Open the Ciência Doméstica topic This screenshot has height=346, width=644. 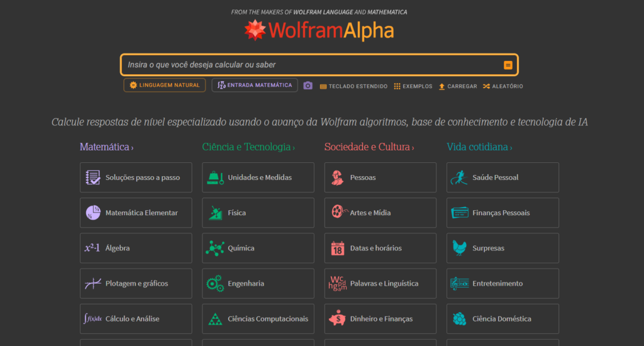pos(502,319)
